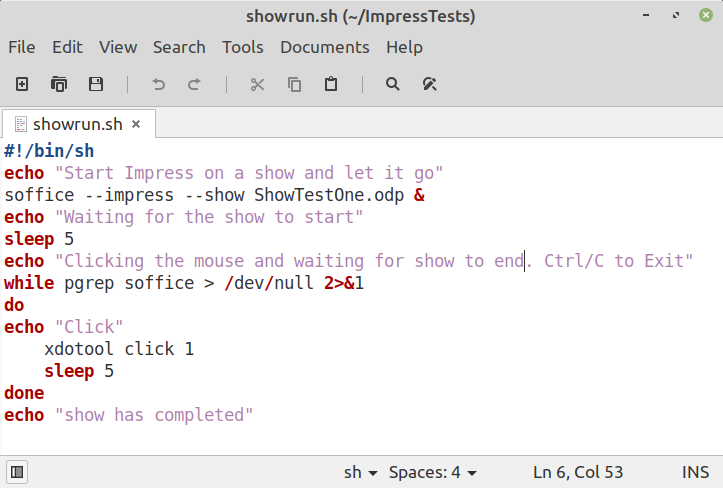Open find and replace icon

point(429,84)
